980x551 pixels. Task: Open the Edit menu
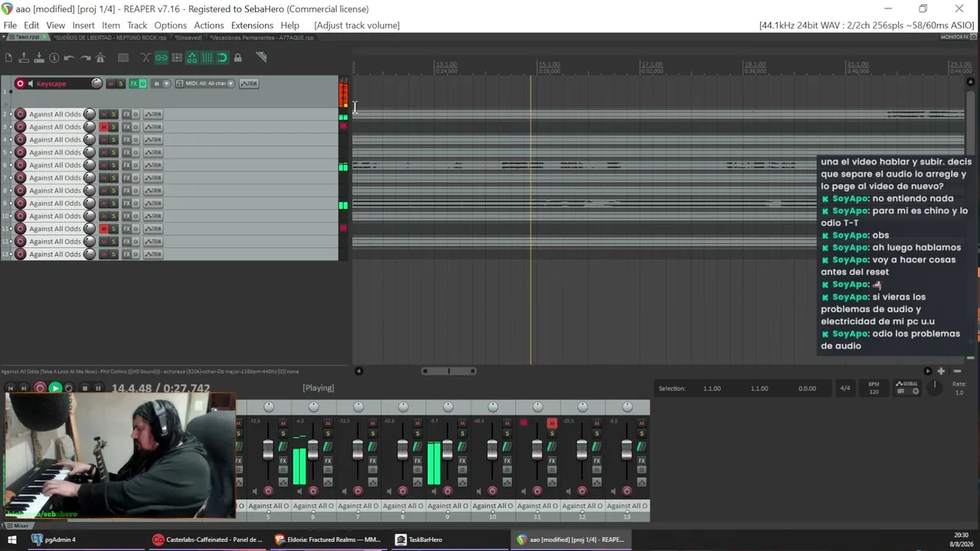31,25
